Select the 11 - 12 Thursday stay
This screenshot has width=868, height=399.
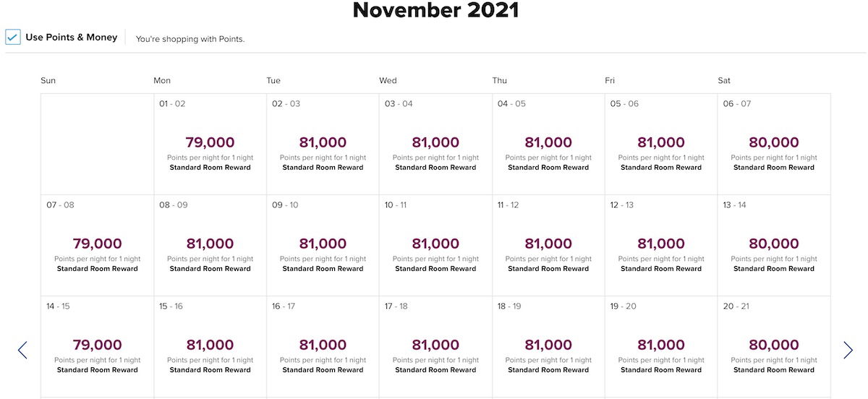pos(548,245)
